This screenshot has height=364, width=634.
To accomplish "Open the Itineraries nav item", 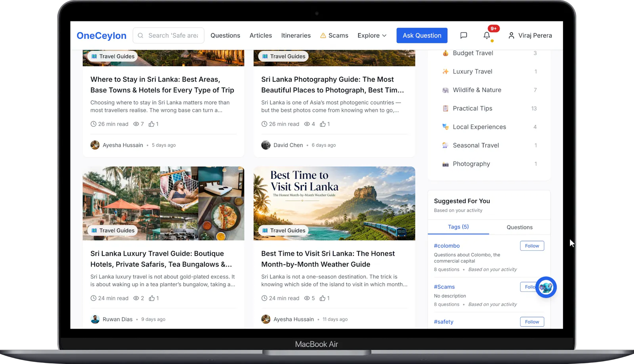I will pos(296,36).
